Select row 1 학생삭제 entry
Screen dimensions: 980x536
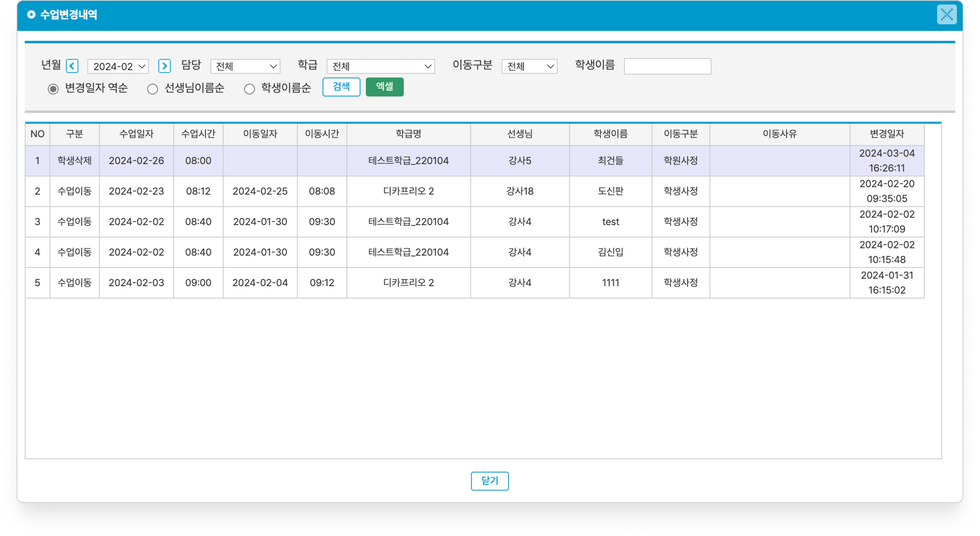pyautogui.click(x=75, y=161)
